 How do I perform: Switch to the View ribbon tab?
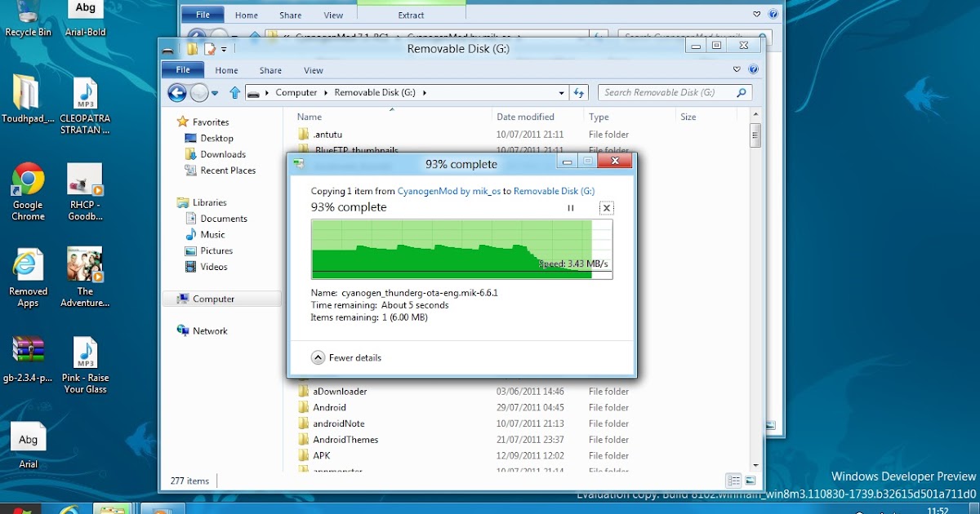(x=313, y=70)
